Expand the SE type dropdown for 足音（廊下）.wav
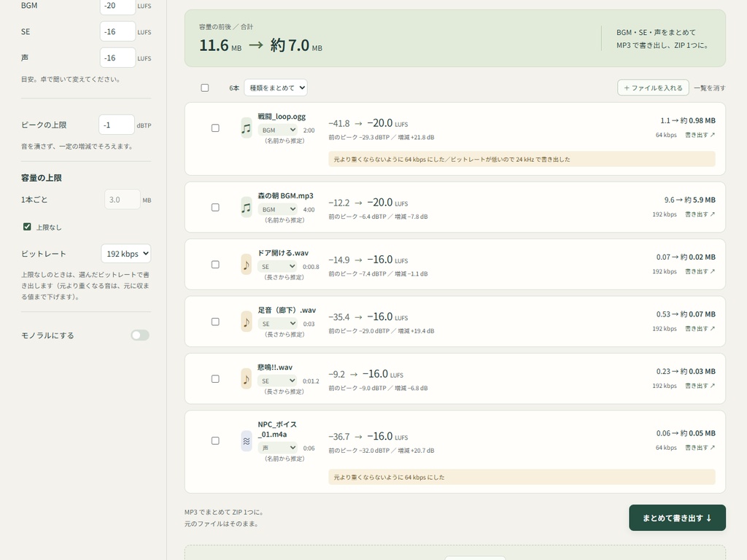Image resolution: width=747 pixels, height=560 pixels. click(x=278, y=324)
